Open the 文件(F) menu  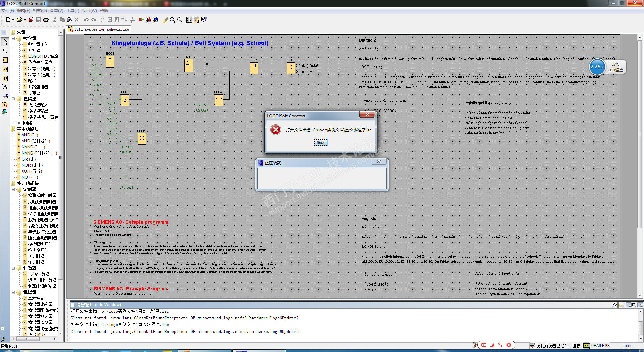7,11
